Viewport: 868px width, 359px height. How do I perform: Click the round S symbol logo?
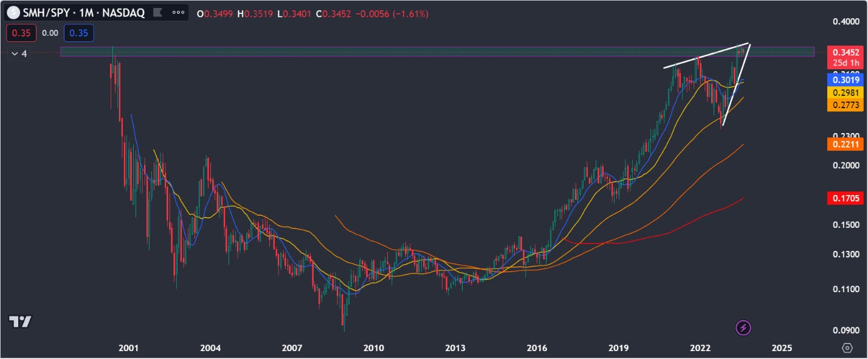click(x=13, y=13)
